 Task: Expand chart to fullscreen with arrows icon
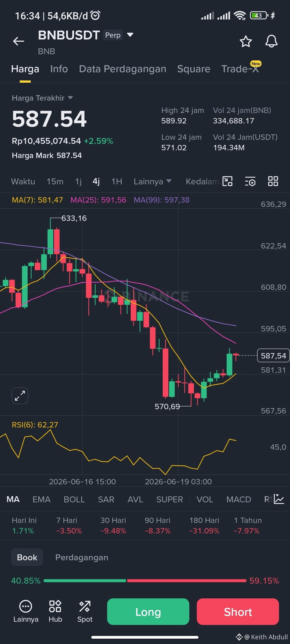point(20,396)
